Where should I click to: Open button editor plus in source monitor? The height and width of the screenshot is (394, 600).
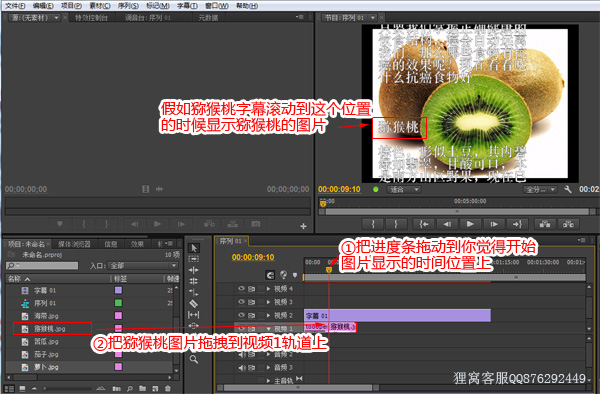303,226
